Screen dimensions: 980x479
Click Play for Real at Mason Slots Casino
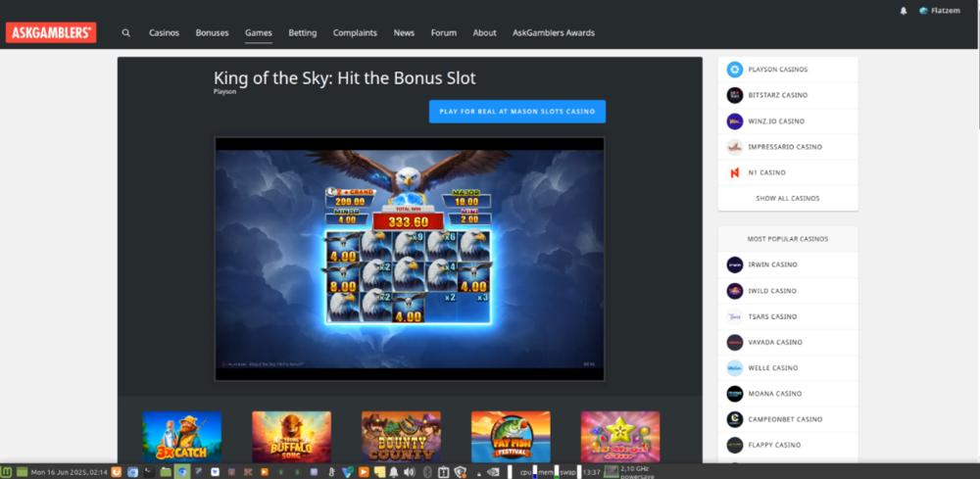(x=517, y=112)
